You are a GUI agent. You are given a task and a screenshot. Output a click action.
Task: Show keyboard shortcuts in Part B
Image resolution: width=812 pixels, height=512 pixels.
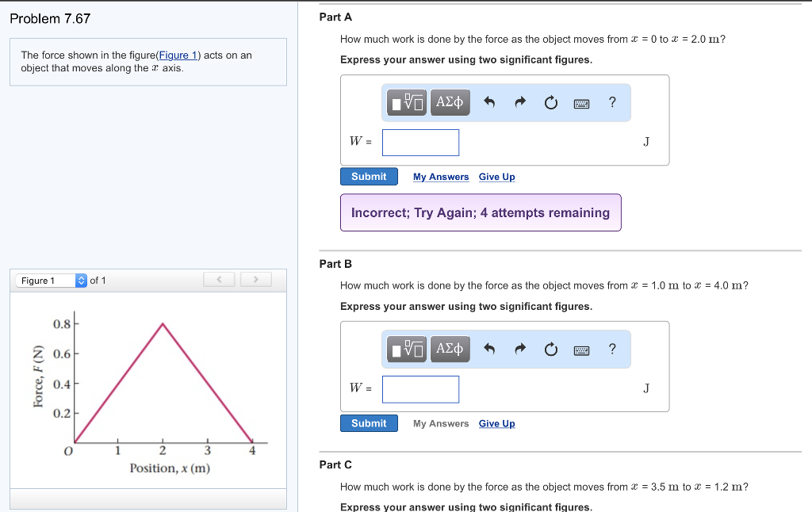[581, 350]
